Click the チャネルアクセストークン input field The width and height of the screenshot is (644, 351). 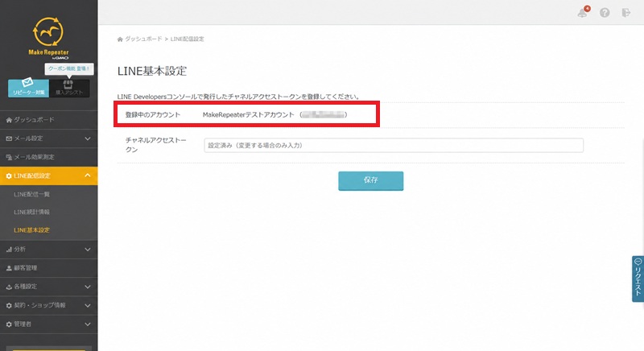394,146
